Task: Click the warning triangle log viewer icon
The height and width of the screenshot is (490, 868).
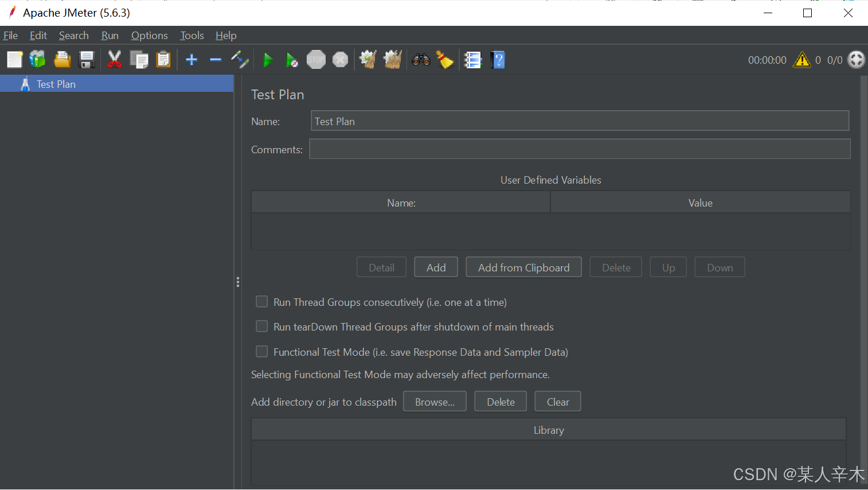Action: [801, 60]
